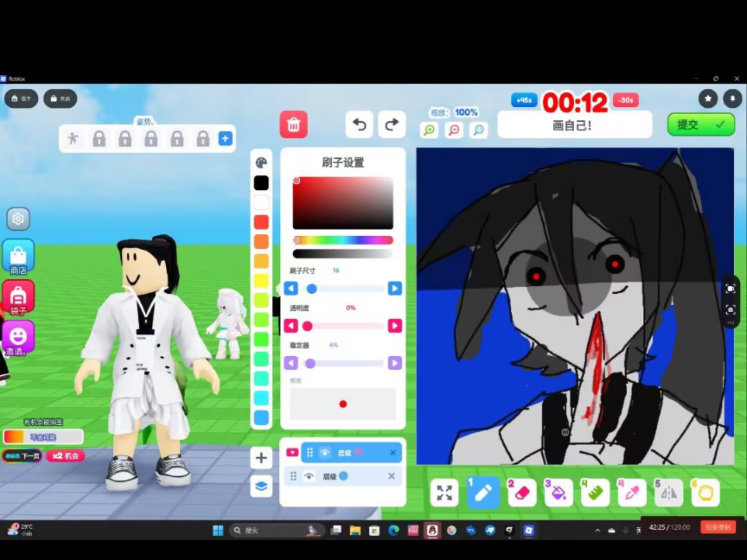
Task: Add a new layer with plus button
Action: coord(261,458)
